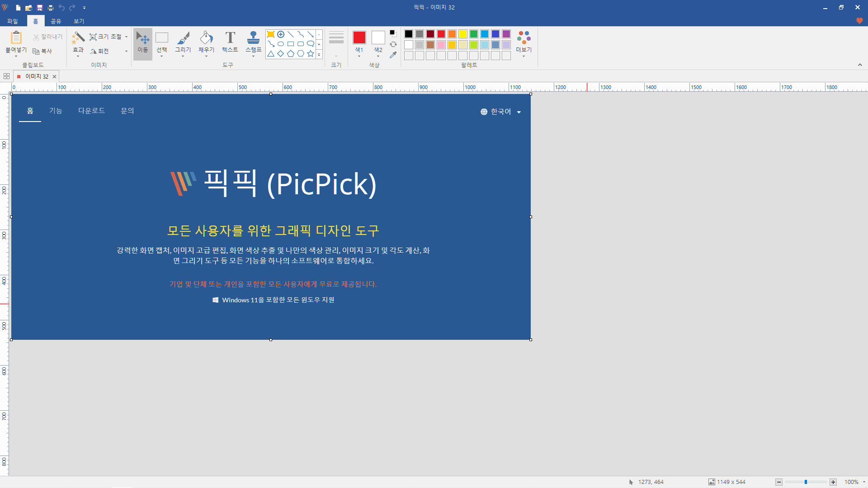Choose the 채우기 (Fill) tool
The height and width of the screenshot is (488, 868).
[206, 40]
